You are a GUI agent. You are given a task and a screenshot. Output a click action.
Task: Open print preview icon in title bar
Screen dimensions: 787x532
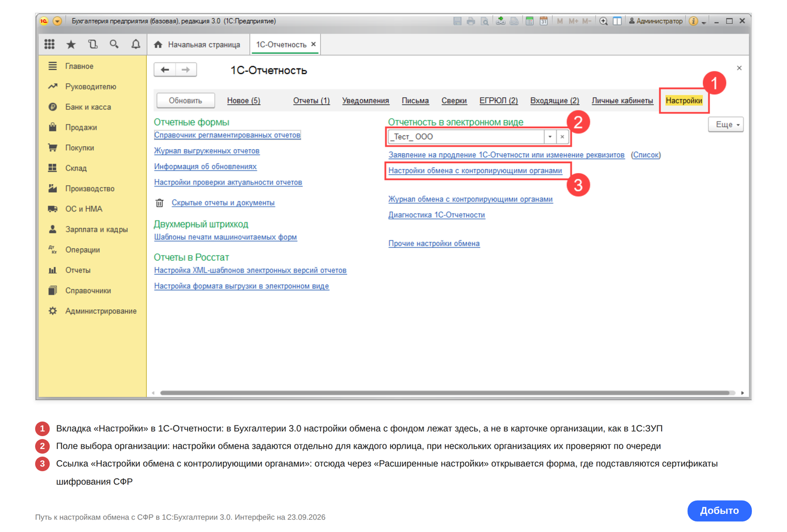coord(485,21)
